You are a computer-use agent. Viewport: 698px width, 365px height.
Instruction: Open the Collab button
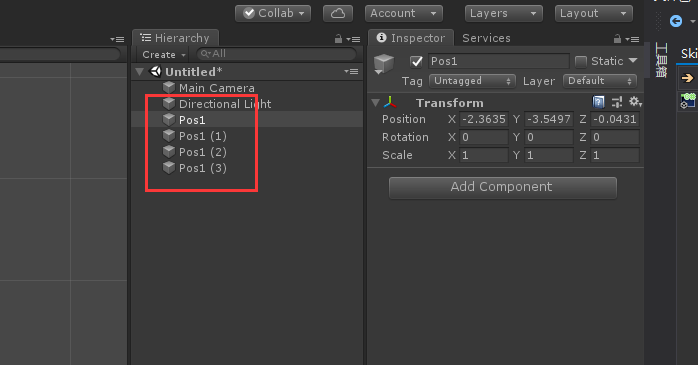point(273,13)
